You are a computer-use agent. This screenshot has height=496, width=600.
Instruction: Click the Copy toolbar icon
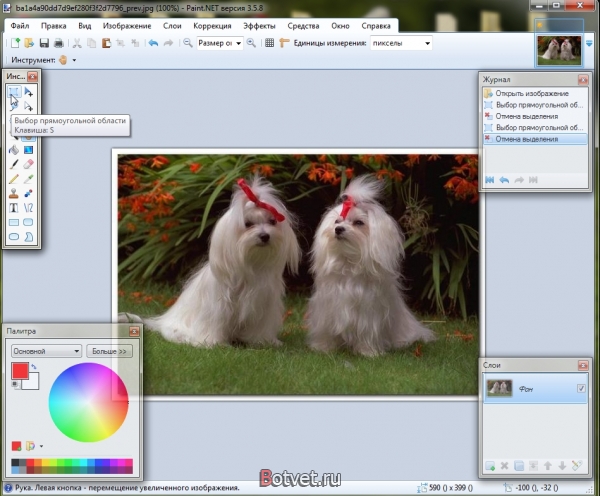pos(91,43)
